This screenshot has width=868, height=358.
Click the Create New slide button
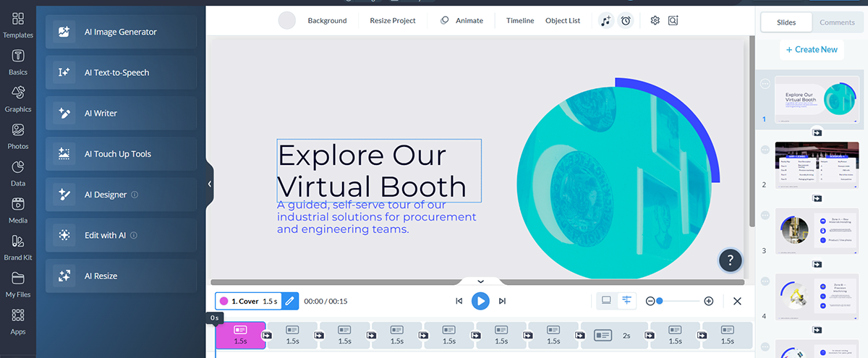click(811, 49)
